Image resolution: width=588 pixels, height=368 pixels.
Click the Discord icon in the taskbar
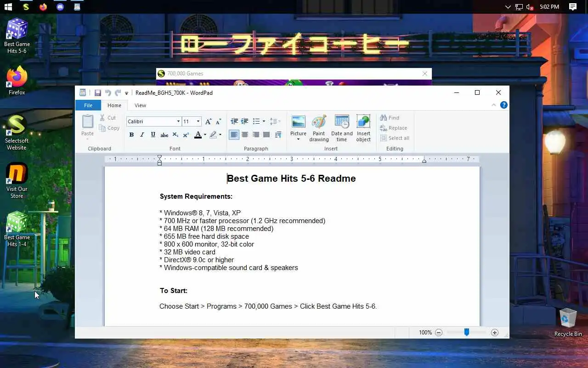[x=60, y=7]
